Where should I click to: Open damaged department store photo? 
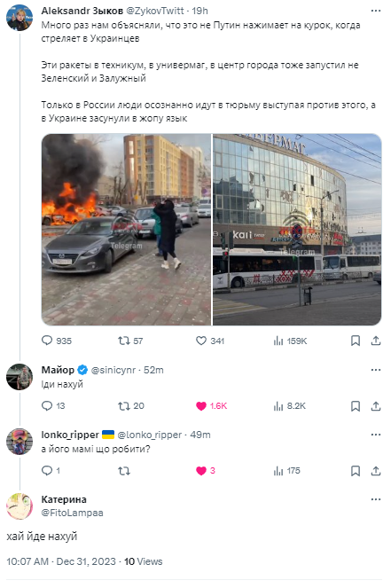click(297, 230)
